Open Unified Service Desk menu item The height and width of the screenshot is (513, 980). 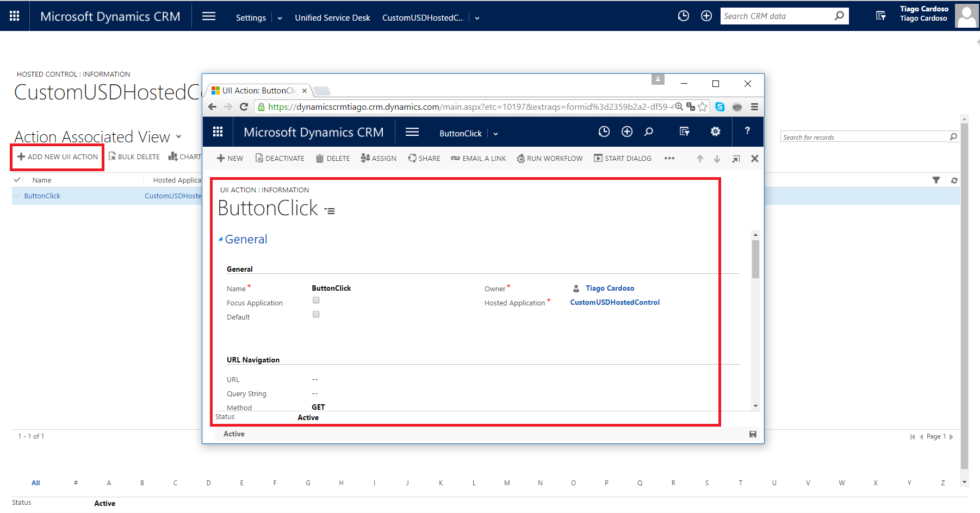pos(332,18)
